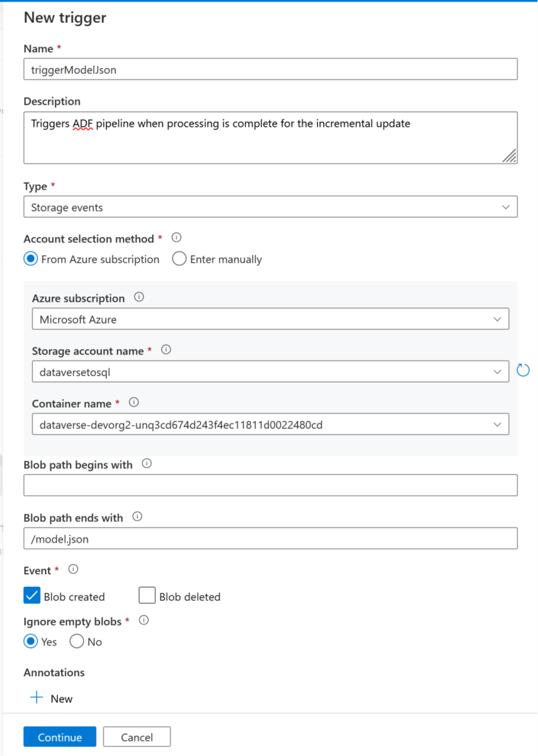The width and height of the screenshot is (538, 756).
Task: Choose No for Ignore empty blobs
Action: point(77,641)
